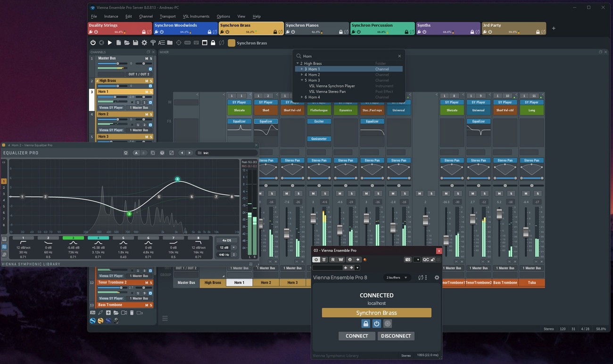The image size is (613, 364).
Task: Select EQ band 3 green header
Action: point(73,238)
